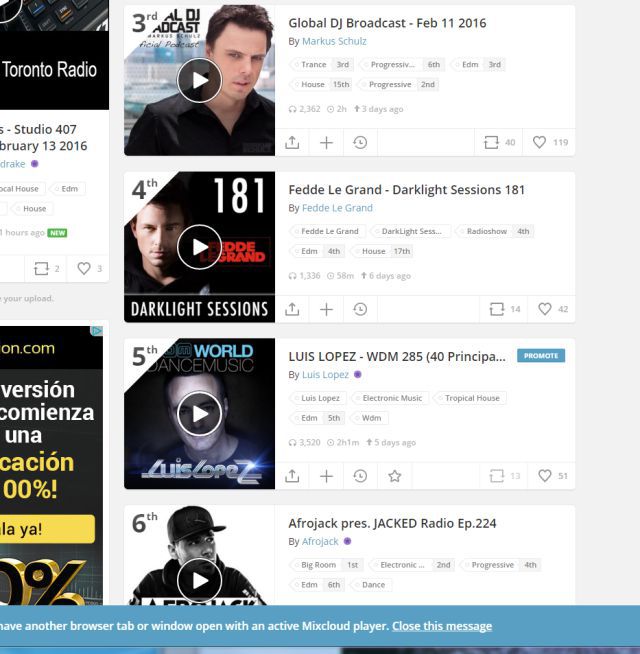The image size is (640, 654).
Task: Select the Edm 4th tag
Action: [x=317, y=252]
